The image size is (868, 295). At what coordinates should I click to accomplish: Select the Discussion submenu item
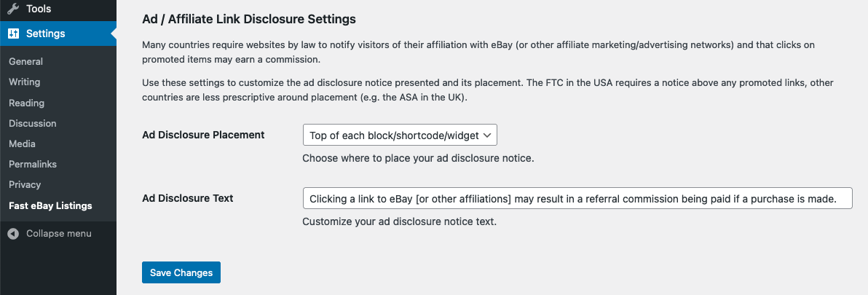tap(33, 123)
